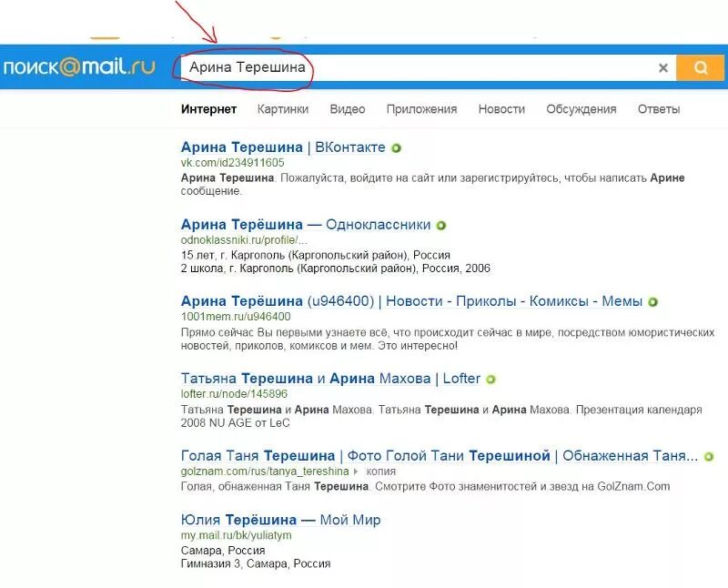728x588 pixels.
Task: Switch to the Видео tab
Action: 348,109
